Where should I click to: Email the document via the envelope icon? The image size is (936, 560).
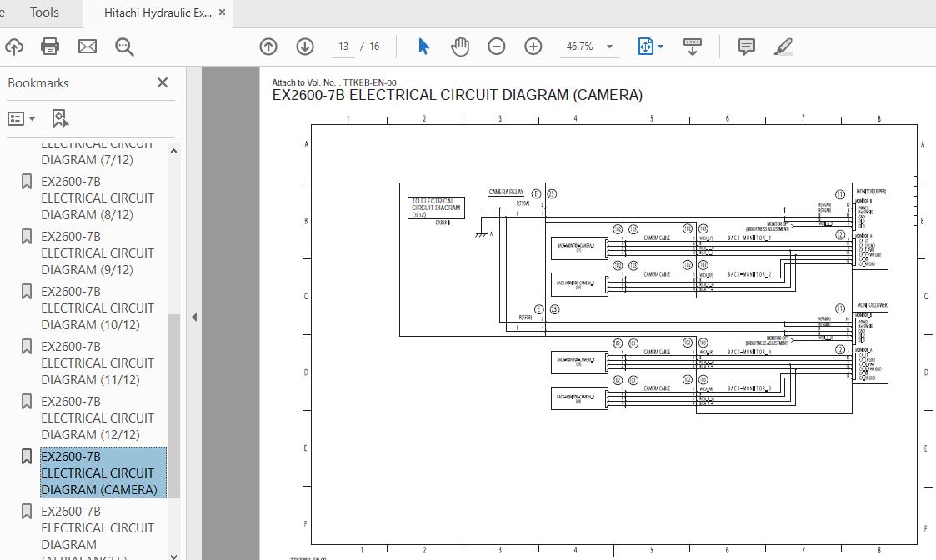[x=87, y=47]
